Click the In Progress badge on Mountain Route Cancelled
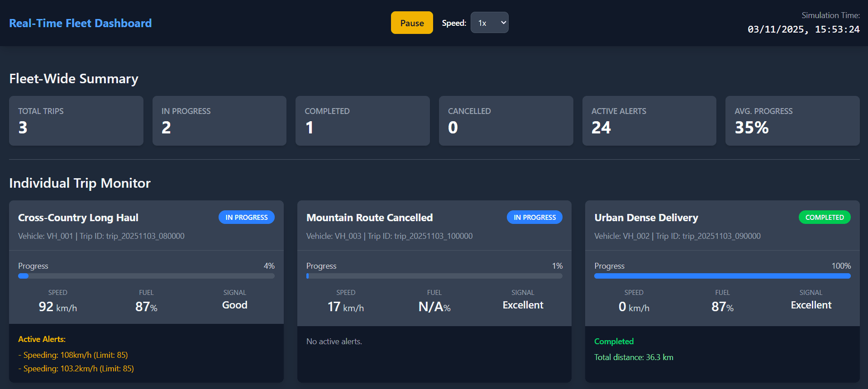Viewport: 868px width, 389px height. pos(534,217)
